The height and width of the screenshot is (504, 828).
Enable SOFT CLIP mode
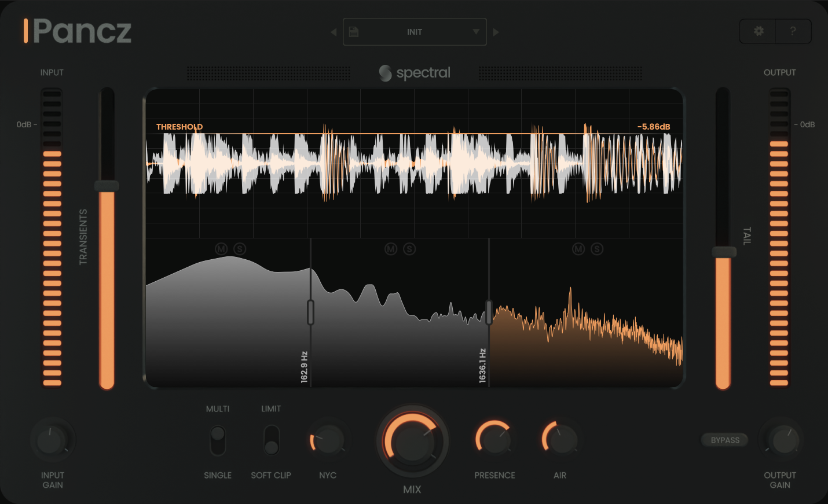click(271, 441)
